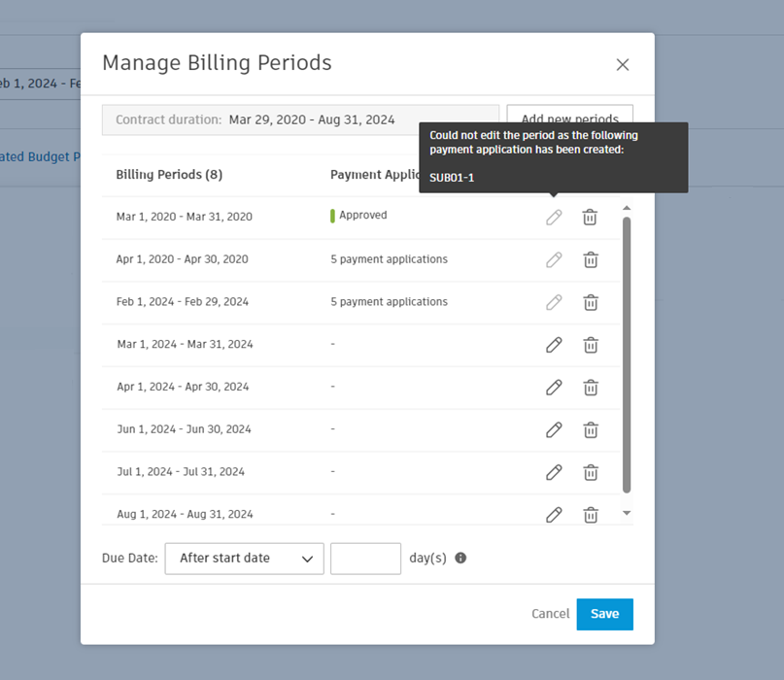Show the due date info tooltip icon
This screenshot has width=784, height=680.
(460, 559)
